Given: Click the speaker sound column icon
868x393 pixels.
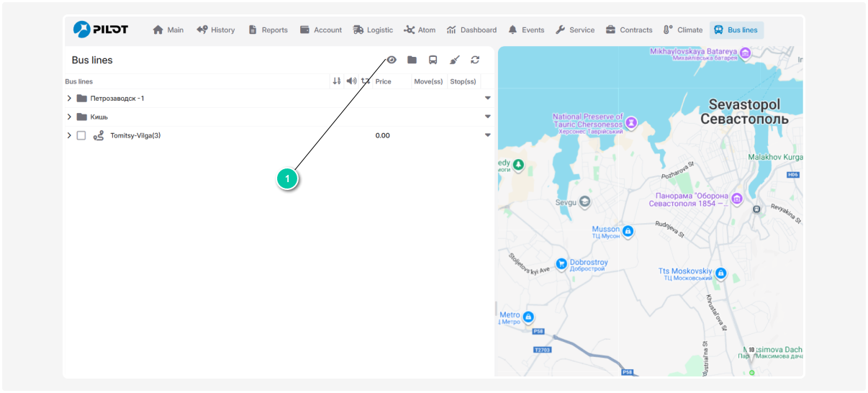Looking at the screenshot, I should (351, 81).
